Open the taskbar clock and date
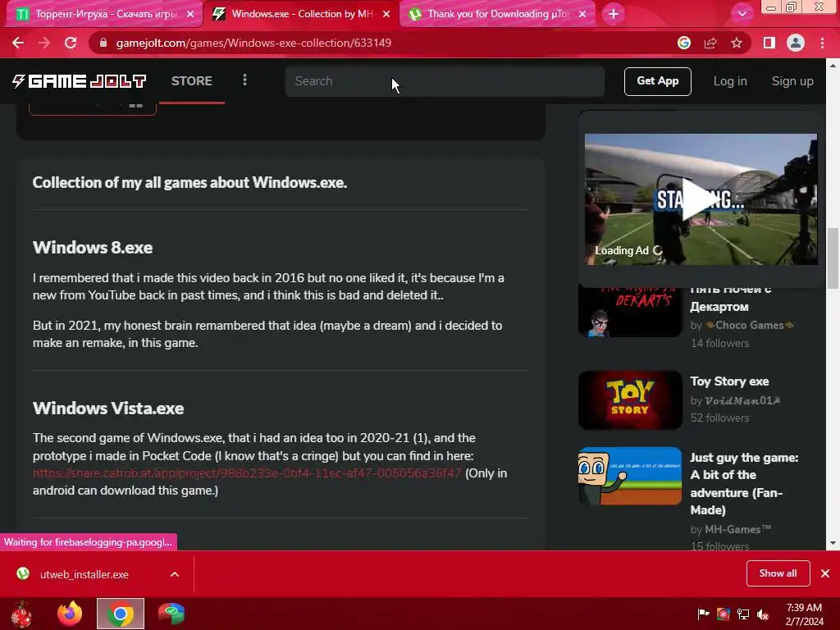The width and height of the screenshot is (840, 630). pyautogui.click(x=804, y=614)
